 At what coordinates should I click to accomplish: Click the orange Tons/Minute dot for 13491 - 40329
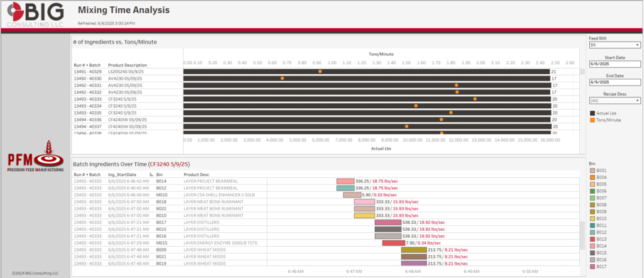tap(319, 72)
